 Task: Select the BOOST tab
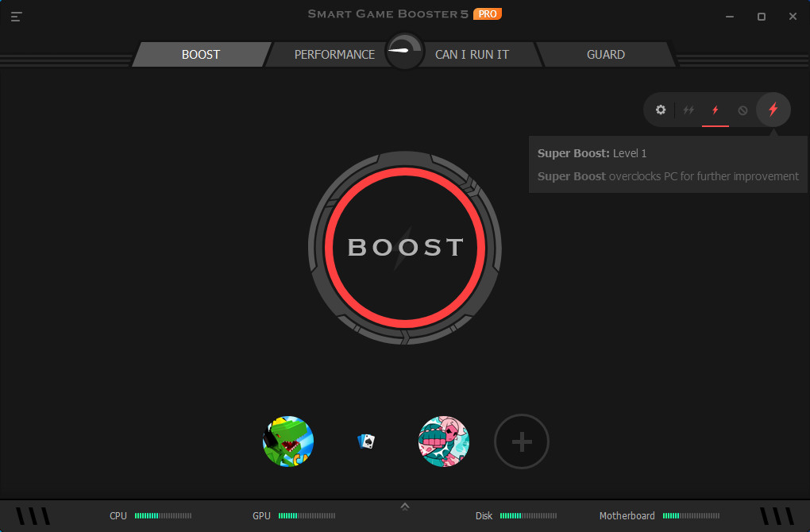200,54
